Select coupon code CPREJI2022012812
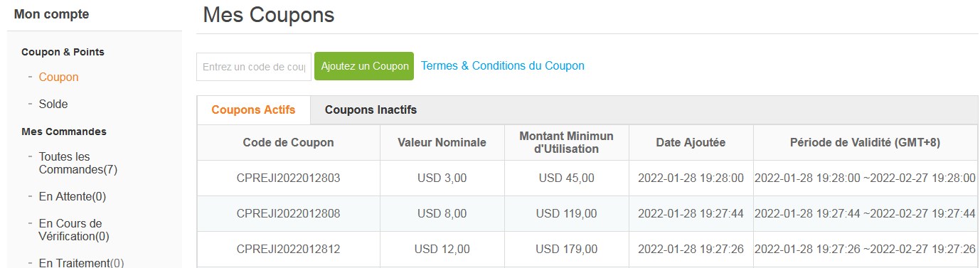This screenshot has width=980, height=268. point(288,249)
